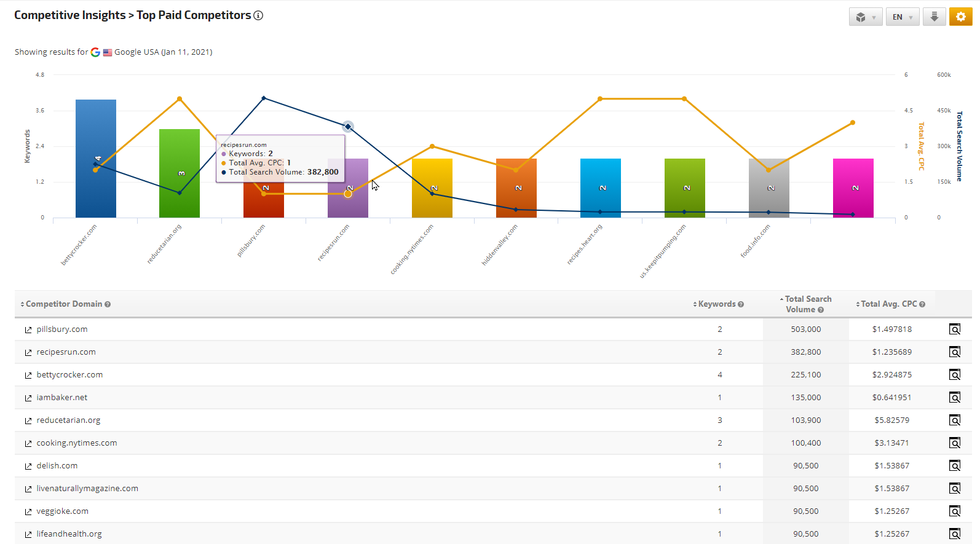Open keyword details icon for pillsbury.com row
Image resolution: width=980 pixels, height=544 pixels.
[x=954, y=329]
